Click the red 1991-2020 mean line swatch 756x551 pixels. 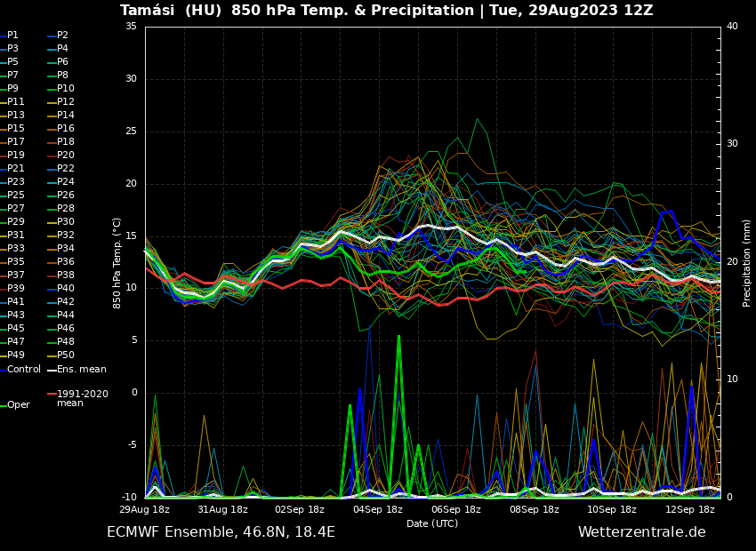click(52, 394)
